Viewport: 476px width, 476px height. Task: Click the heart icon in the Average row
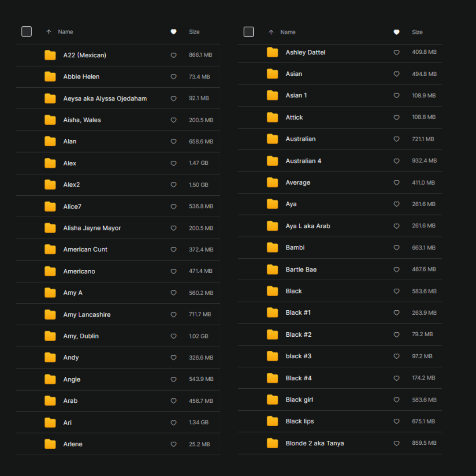396,182
